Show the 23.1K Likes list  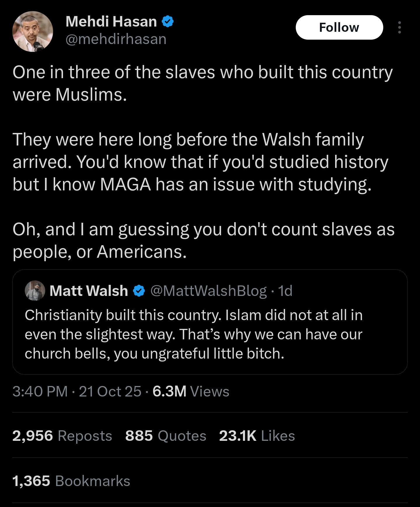tap(257, 436)
